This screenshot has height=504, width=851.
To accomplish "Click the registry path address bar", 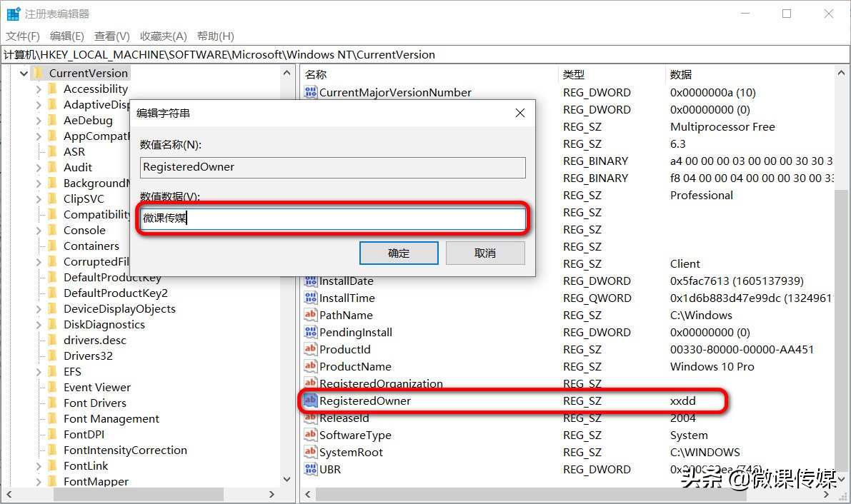I will point(425,54).
